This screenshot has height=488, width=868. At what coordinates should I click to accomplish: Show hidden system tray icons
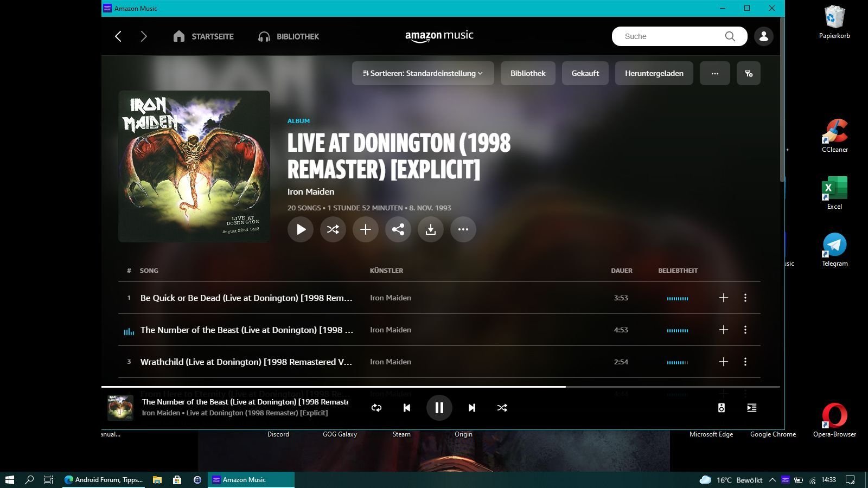point(773,480)
